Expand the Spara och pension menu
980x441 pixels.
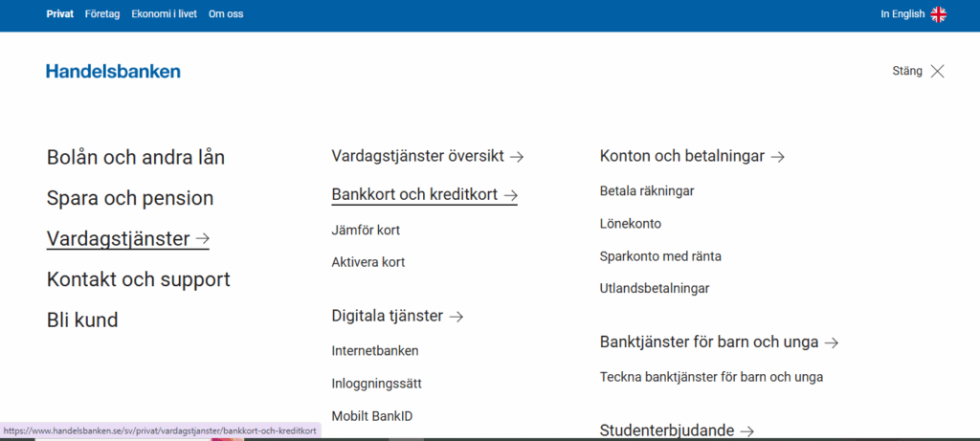130,199
